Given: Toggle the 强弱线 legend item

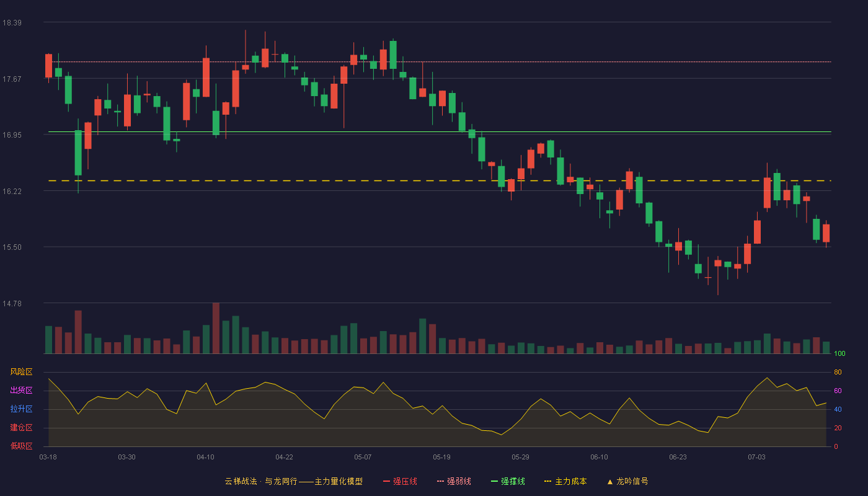Looking at the screenshot, I should [x=454, y=481].
